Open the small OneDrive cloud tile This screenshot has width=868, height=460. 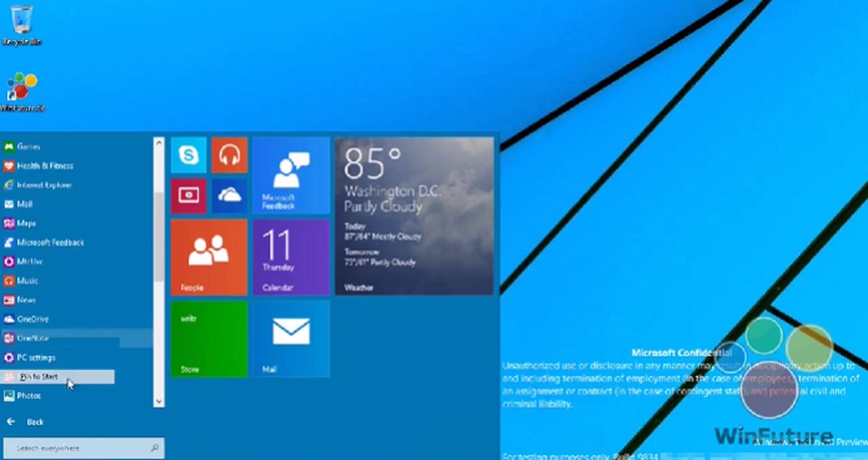pos(229,196)
